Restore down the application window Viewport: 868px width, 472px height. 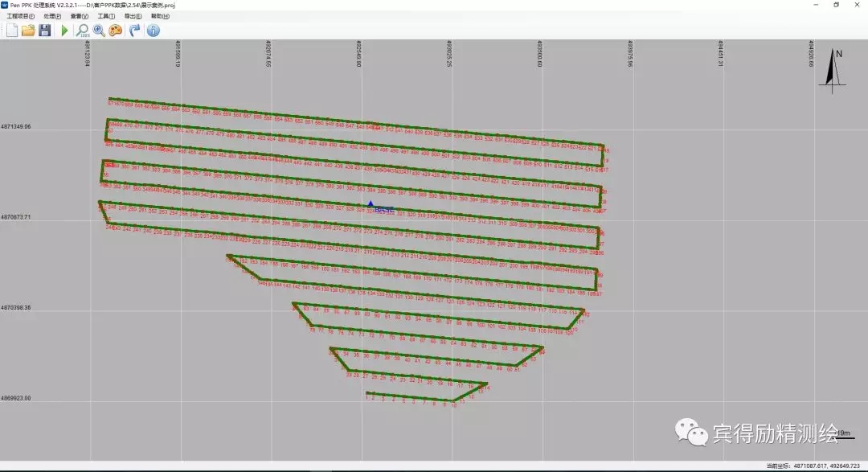click(x=836, y=5)
